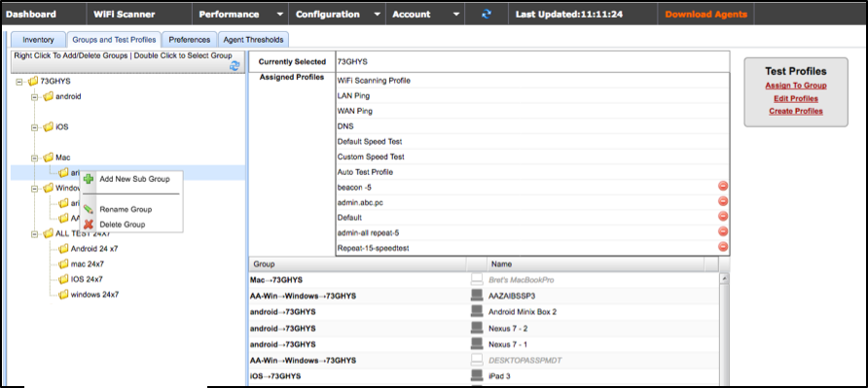Click the folder icon of 73GHYS root group
This screenshot has height=388, width=868.
(x=33, y=81)
